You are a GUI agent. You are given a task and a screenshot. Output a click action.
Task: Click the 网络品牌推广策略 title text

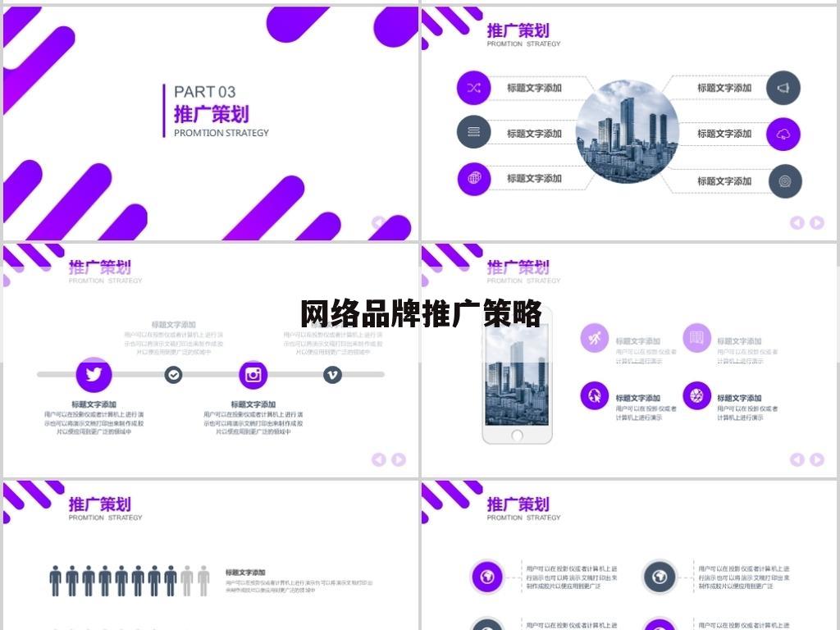420,313
